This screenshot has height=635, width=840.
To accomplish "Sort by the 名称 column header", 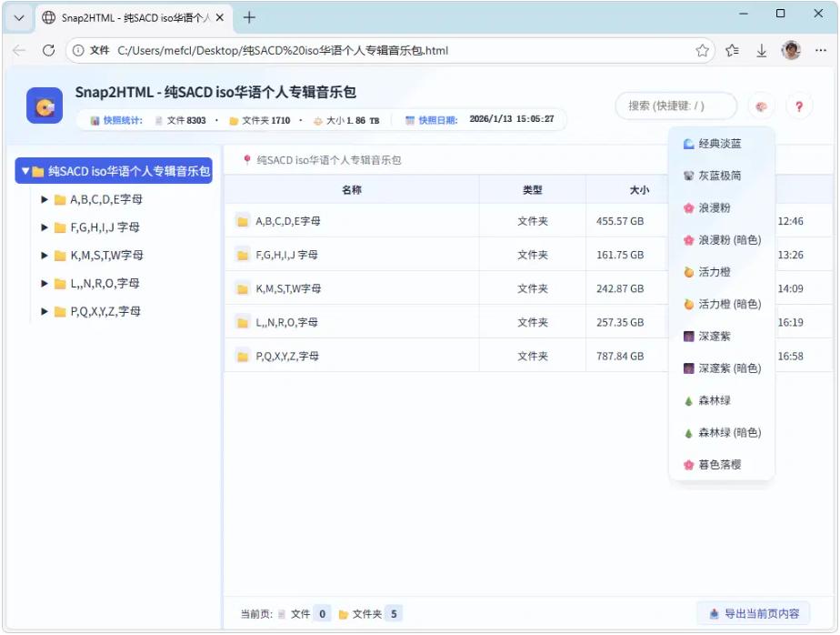I will point(352,190).
